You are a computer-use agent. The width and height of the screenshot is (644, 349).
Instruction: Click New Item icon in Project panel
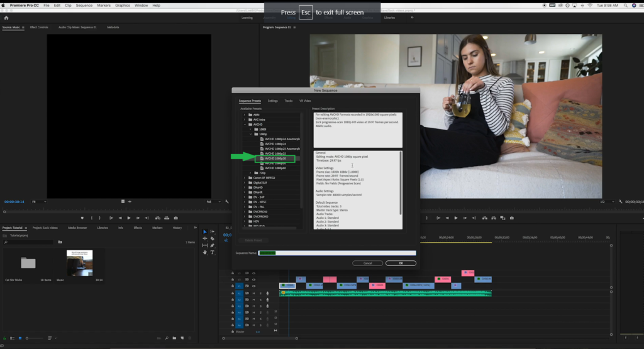click(x=182, y=338)
